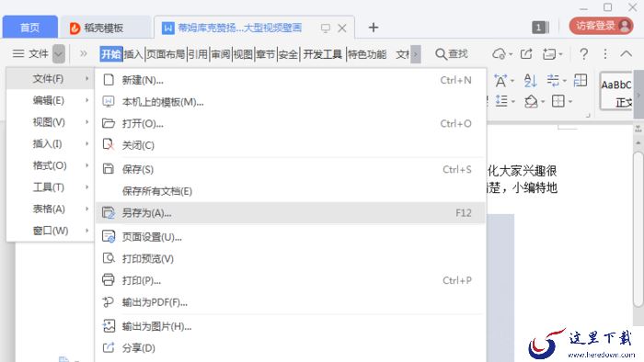Click the tab count indicator showing 1
Screen dimensions: 644x362
click(540, 28)
